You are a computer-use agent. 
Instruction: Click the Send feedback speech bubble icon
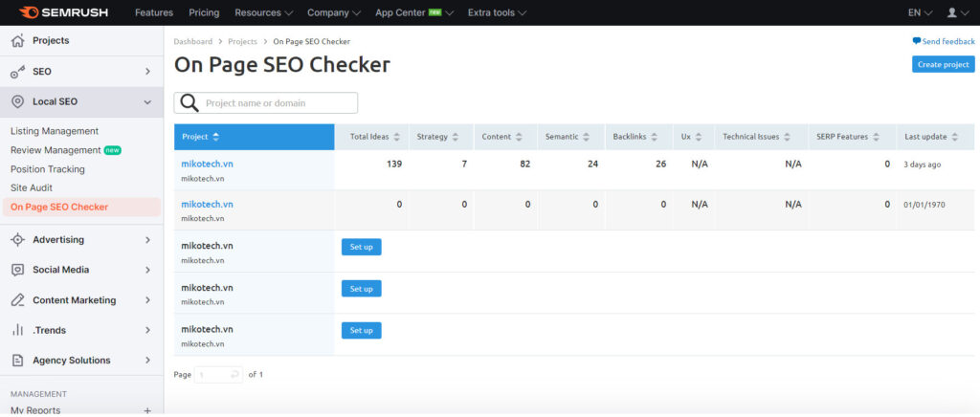[x=916, y=41]
